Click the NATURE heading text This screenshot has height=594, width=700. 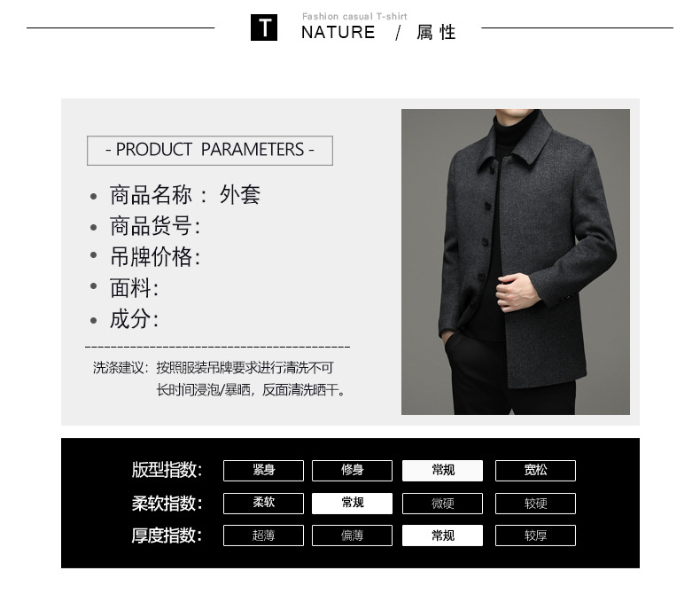point(338,32)
